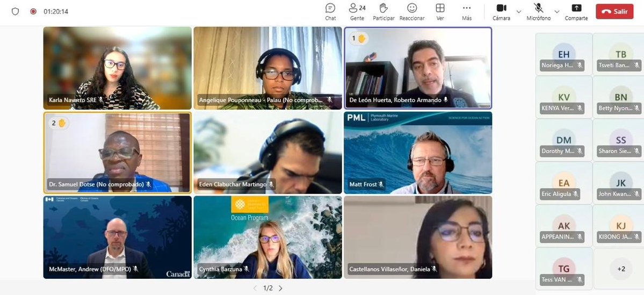Click active mic icon beside De León Huerta
Viewport: 644px width, 295px height.
446,100
